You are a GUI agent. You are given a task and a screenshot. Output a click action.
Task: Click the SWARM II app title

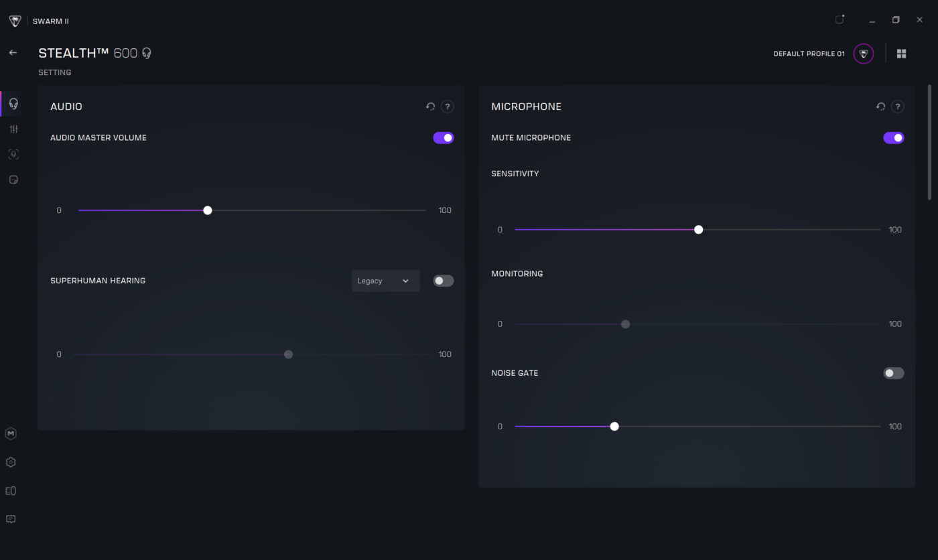point(51,21)
